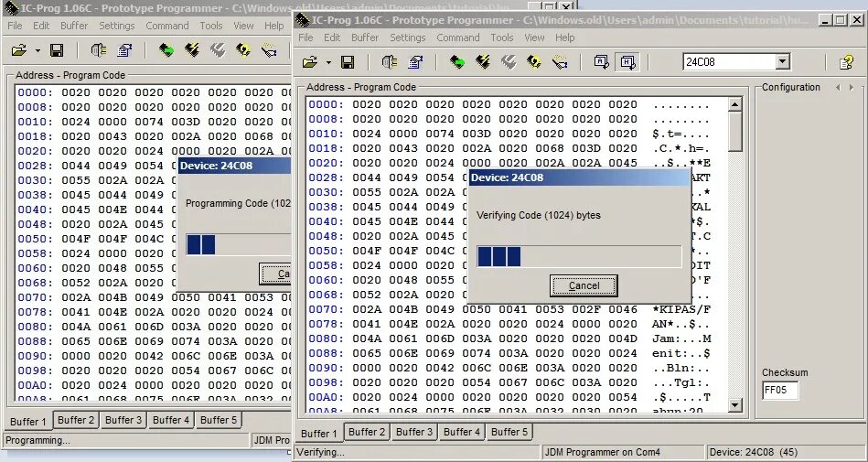
Task: Open Options icon in front window toolbar
Action: [416, 62]
